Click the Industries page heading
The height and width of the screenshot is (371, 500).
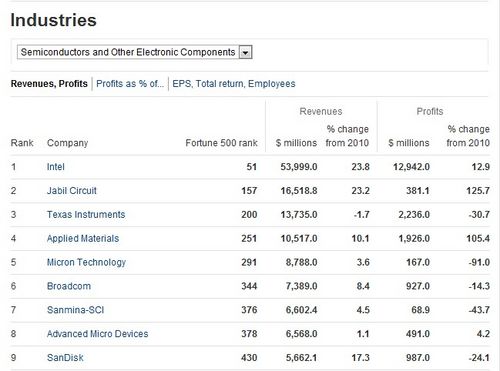(x=53, y=20)
